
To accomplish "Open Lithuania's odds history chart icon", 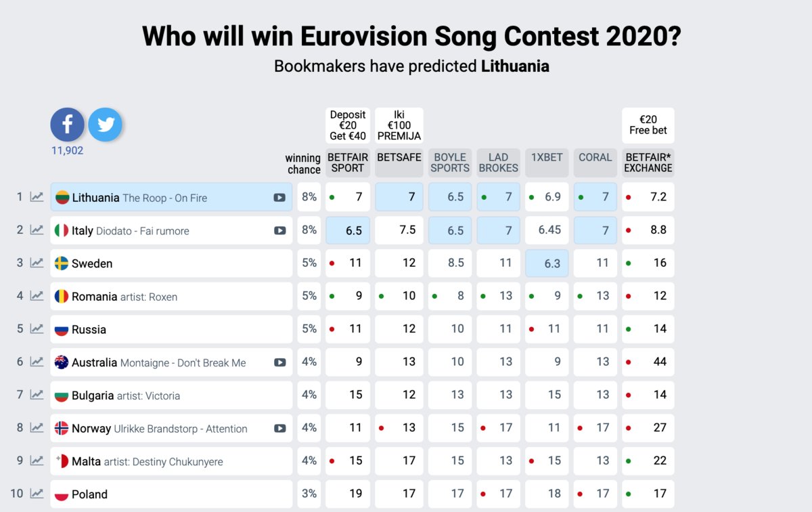I will click(37, 197).
